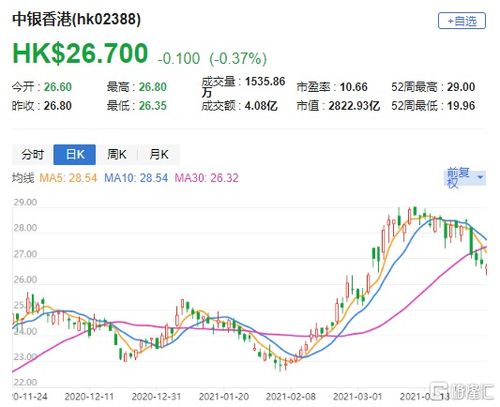The height and width of the screenshot is (407, 500).
Task: Click the stock title 中银香港(hk02388)
Action: [76, 19]
